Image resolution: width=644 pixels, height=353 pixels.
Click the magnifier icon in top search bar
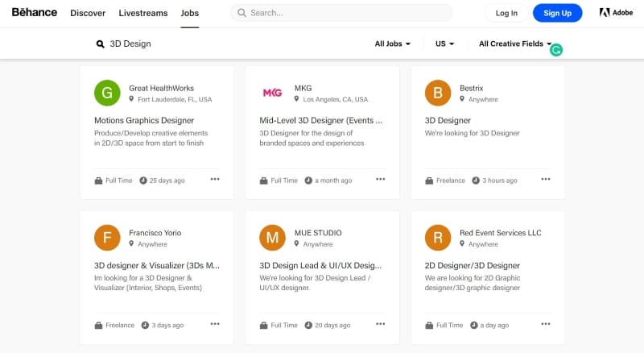pos(242,13)
